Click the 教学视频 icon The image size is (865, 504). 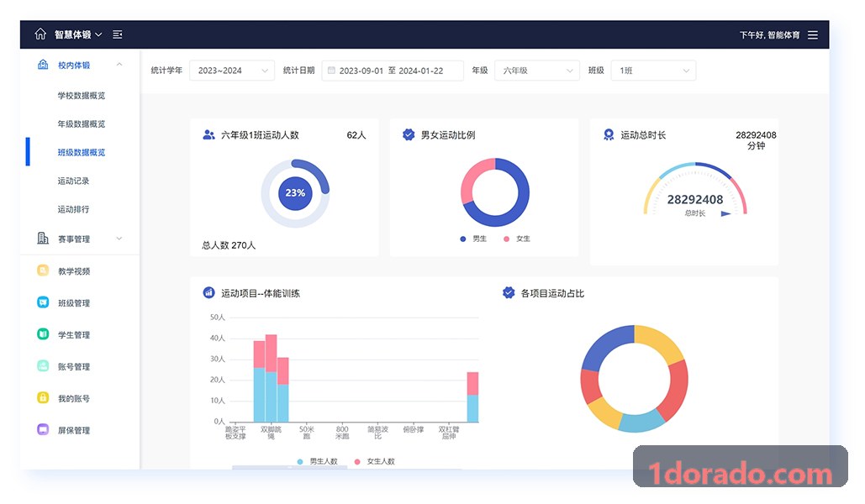tap(43, 270)
